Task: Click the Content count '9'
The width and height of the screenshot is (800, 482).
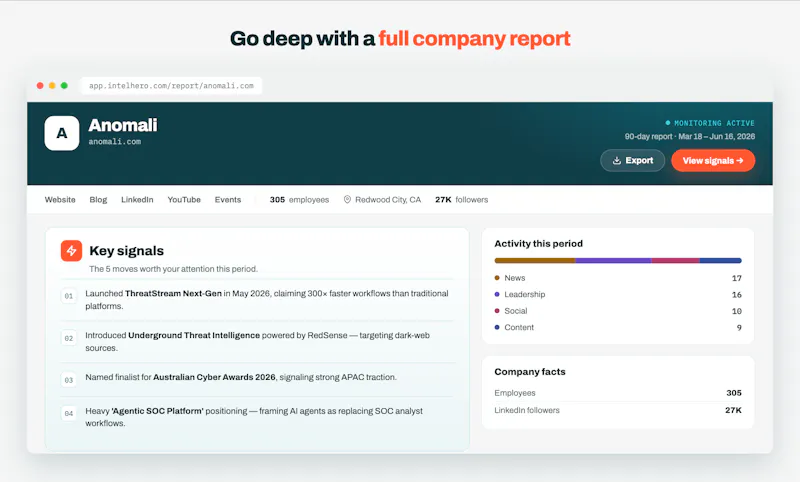Action: pyautogui.click(x=739, y=327)
